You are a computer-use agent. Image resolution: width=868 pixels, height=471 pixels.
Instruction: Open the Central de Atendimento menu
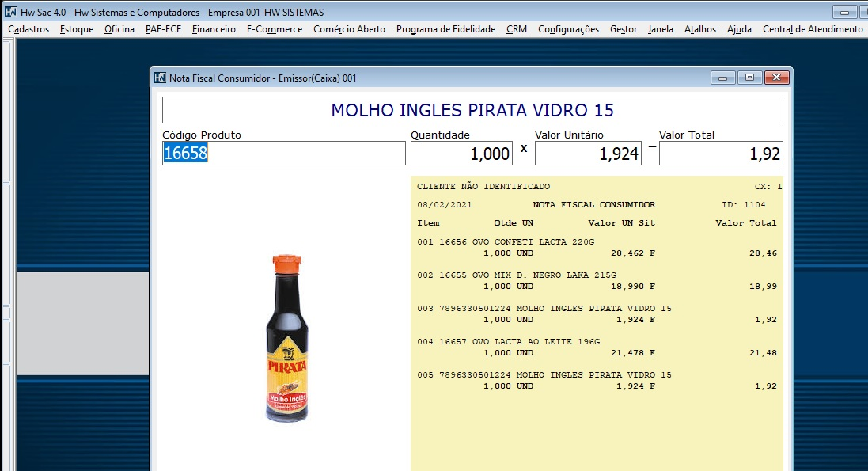pyautogui.click(x=813, y=29)
